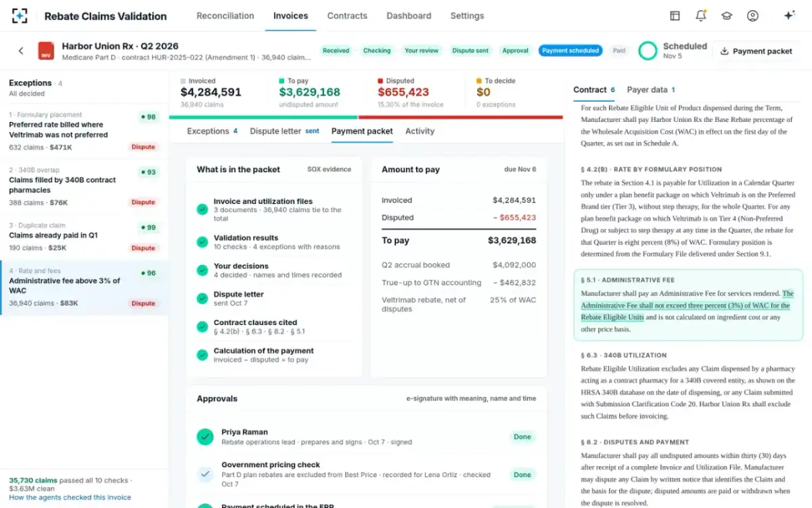
Task: Switch to the Payer data tab
Action: pos(651,89)
